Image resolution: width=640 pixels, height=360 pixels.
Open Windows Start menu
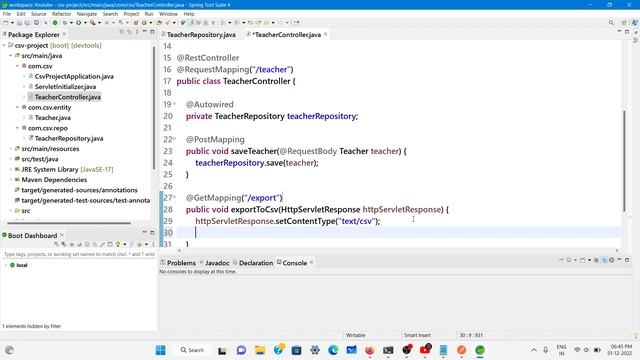point(160,350)
